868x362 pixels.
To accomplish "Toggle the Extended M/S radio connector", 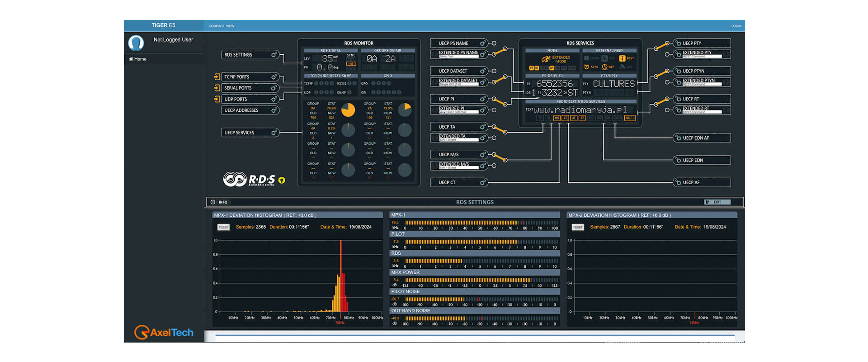I will pos(494,166).
